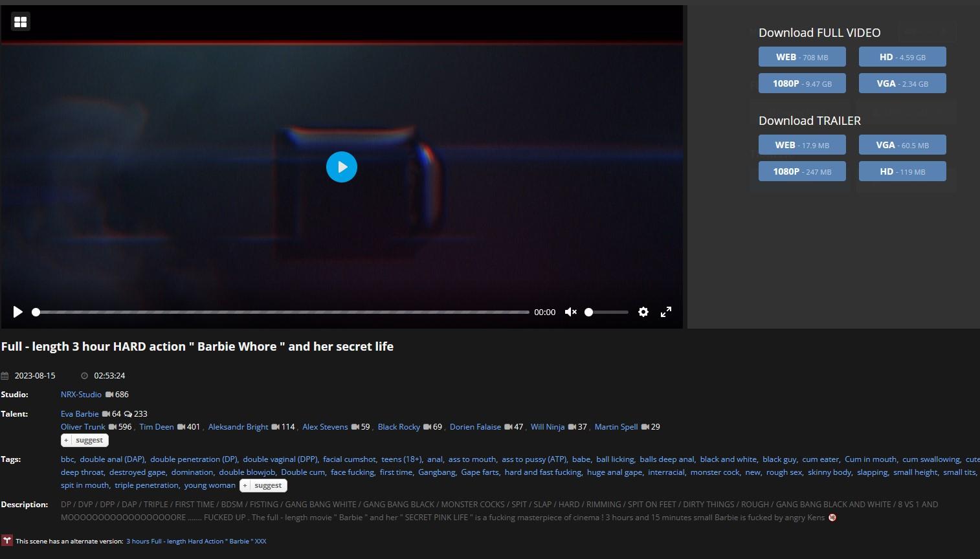Click the video seek progress bar
The height and width of the screenshot is (559, 980).
coord(282,312)
